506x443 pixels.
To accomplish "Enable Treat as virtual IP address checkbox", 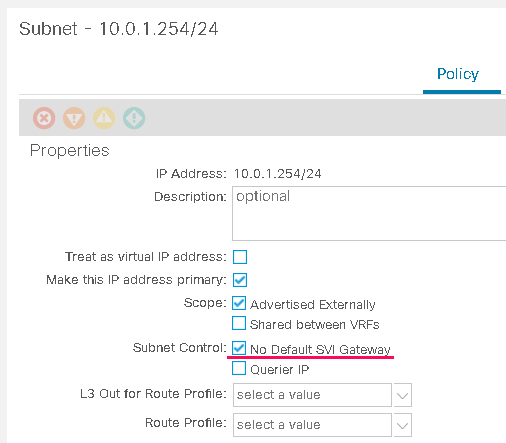I will tap(240, 257).
